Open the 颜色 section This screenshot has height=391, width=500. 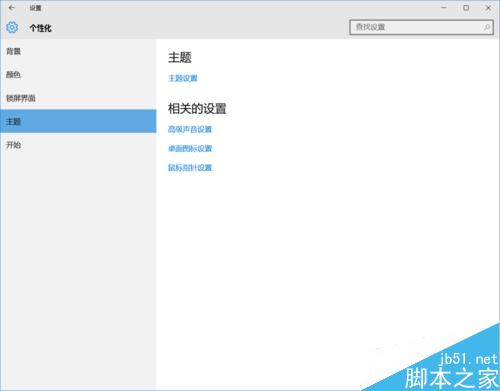point(78,75)
